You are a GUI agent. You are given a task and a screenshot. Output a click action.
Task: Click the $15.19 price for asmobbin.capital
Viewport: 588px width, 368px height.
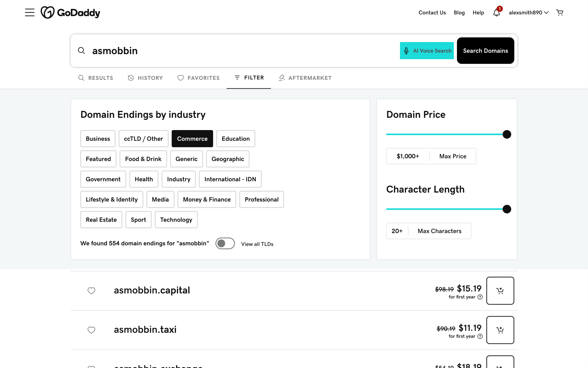pos(469,289)
